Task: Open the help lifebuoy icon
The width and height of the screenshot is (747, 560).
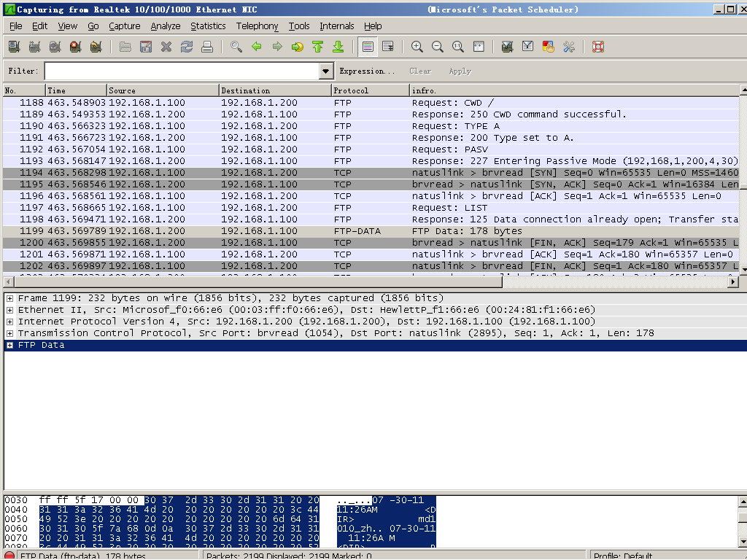Action: [x=598, y=47]
